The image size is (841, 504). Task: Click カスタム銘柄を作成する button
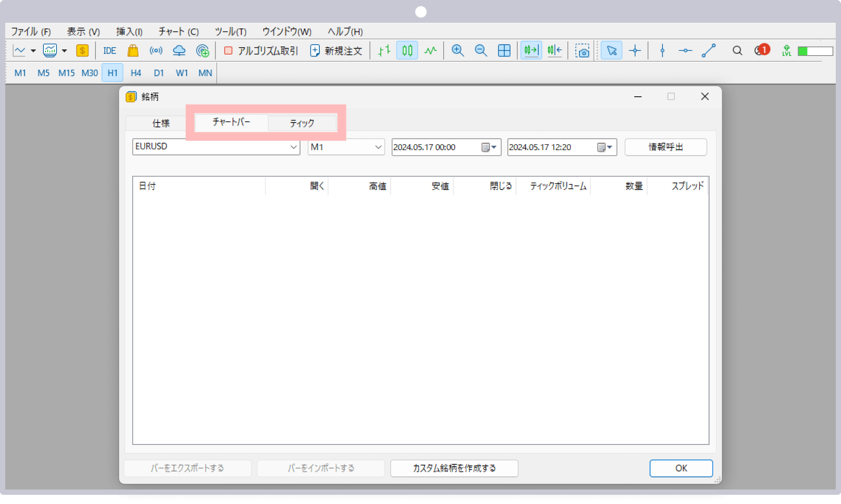point(454,468)
